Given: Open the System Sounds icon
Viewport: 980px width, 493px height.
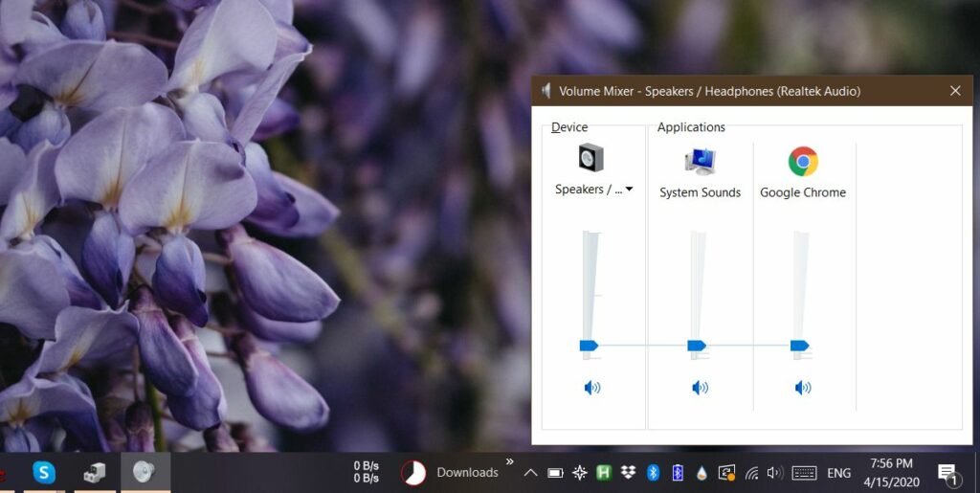Looking at the screenshot, I should 700,161.
